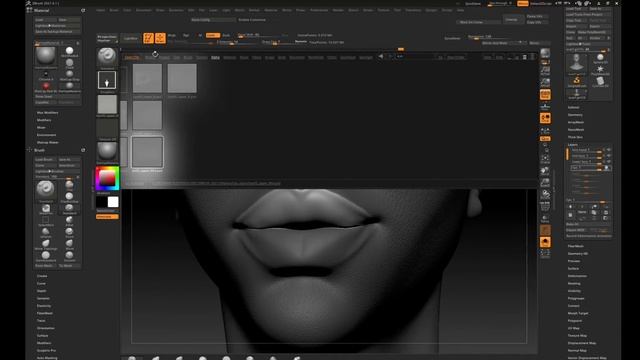Select white color swatch below picker
Viewport: 640px width, 360px height.
tap(113, 202)
